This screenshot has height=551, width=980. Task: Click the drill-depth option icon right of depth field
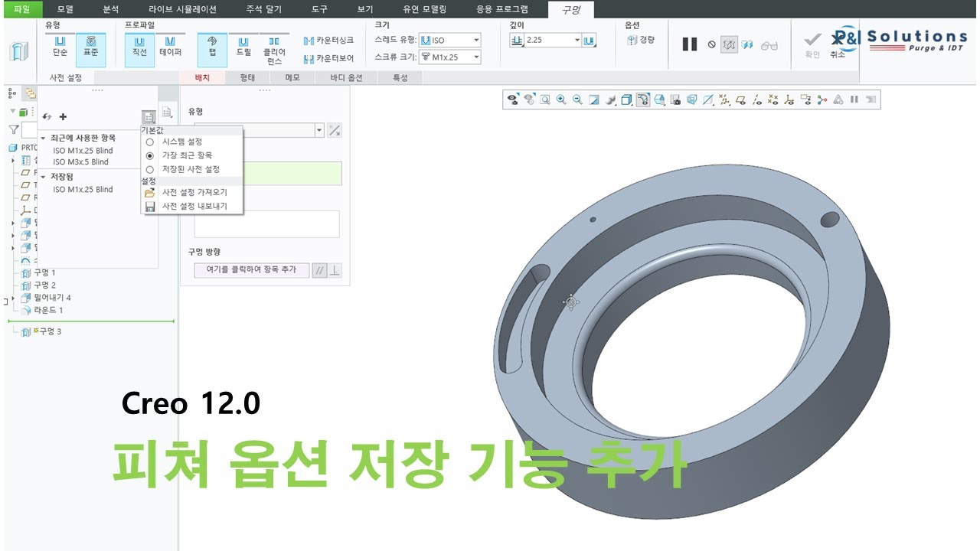(x=590, y=40)
